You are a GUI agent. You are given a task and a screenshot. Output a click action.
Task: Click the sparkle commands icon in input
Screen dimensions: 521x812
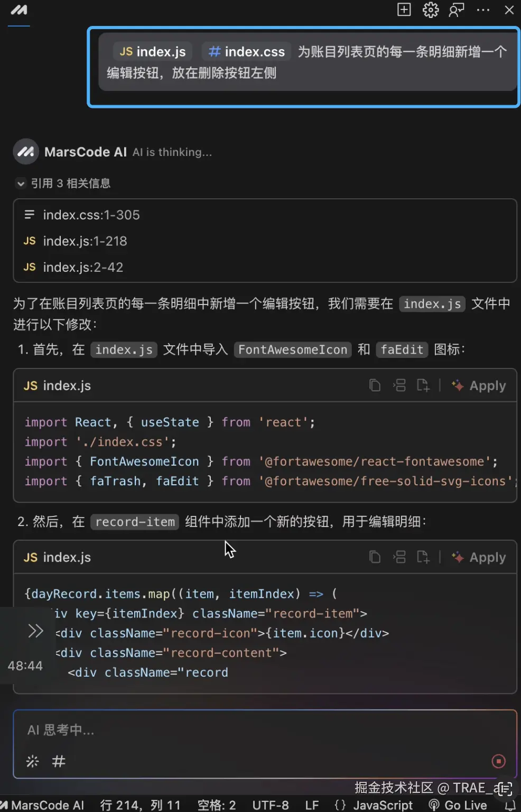[x=32, y=761]
